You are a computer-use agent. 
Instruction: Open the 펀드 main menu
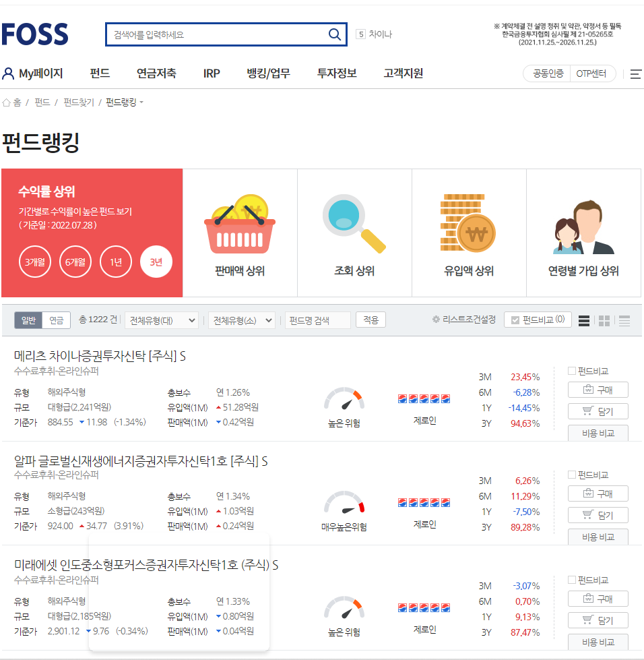point(100,73)
